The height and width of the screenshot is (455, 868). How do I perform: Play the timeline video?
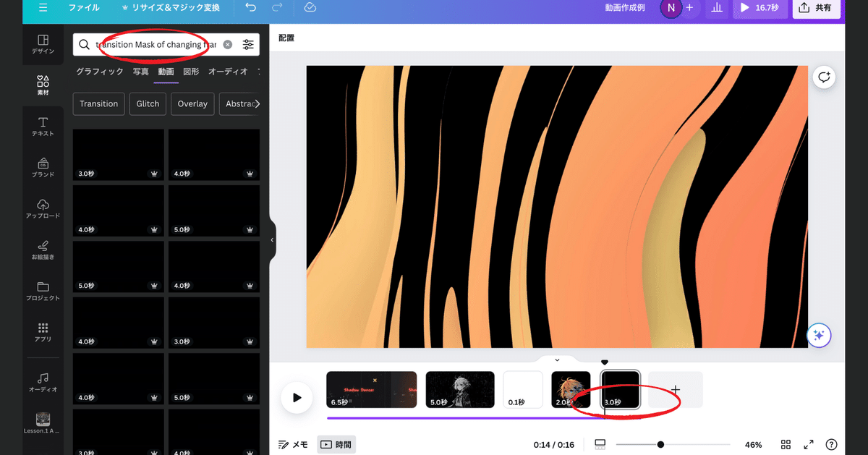[x=297, y=397]
